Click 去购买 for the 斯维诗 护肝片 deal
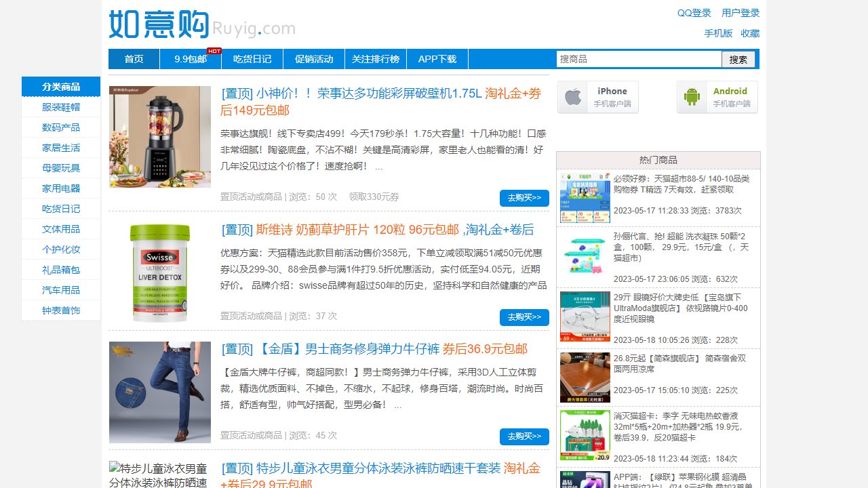 (524, 317)
